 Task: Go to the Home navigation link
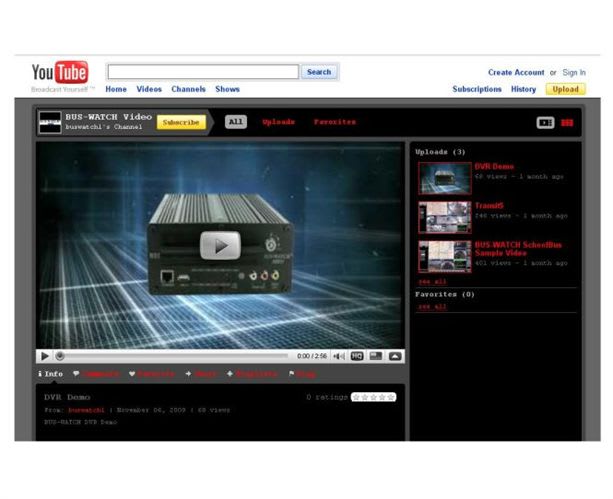click(116, 89)
